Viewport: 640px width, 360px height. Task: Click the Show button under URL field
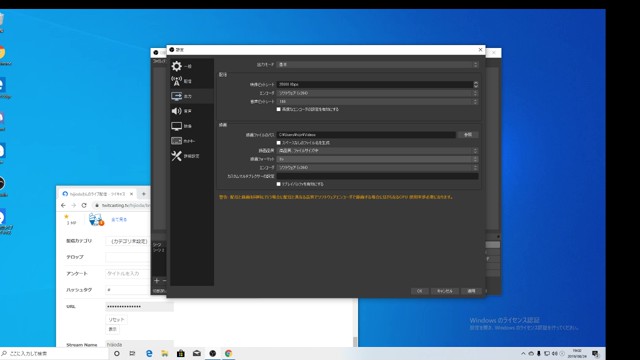coord(113,329)
